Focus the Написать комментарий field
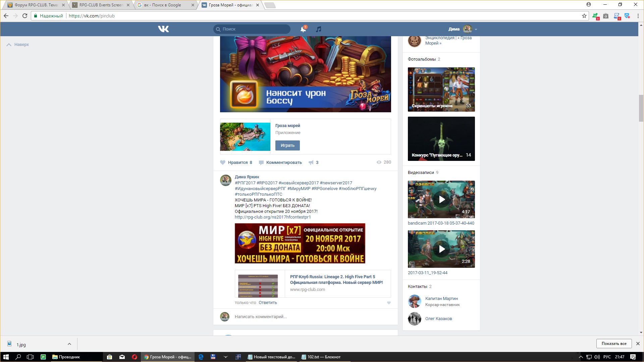 tap(302, 317)
